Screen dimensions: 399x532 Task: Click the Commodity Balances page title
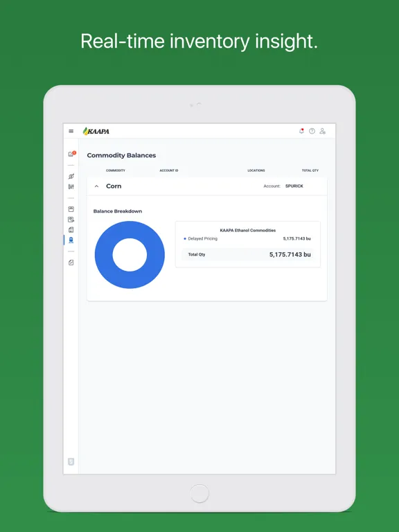pos(121,155)
